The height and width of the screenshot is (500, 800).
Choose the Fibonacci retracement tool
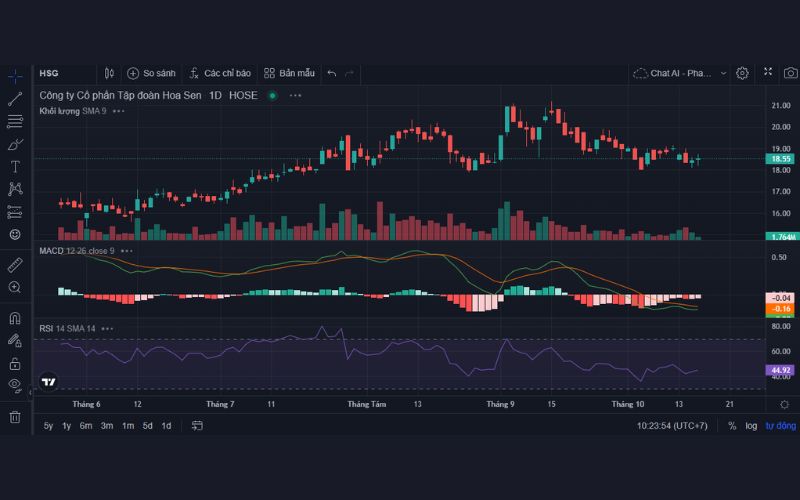pos(15,121)
